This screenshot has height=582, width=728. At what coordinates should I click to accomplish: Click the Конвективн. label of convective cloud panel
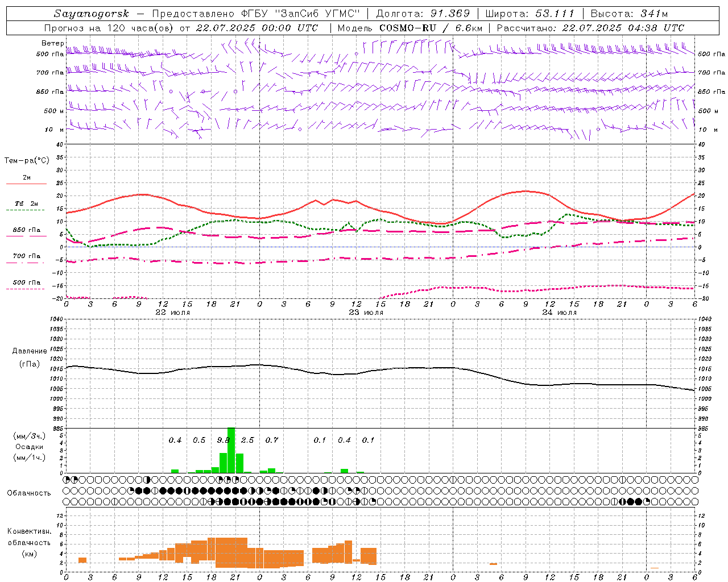(30, 531)
